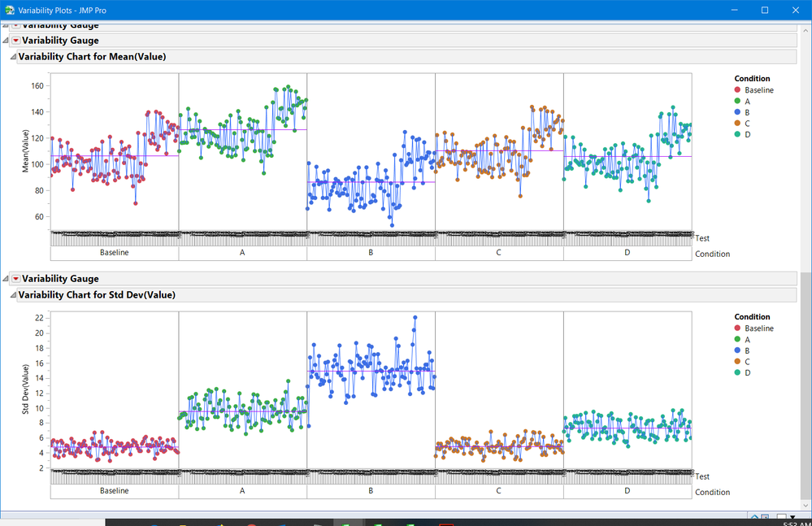
Task: Click the blue up-arrow icon in the bottom-right status area
Action: (x=754, y=517)
